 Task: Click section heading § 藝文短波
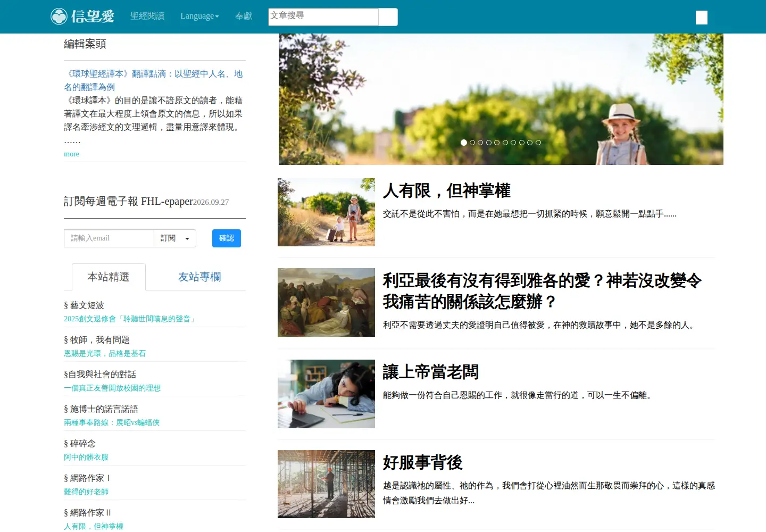click(84, 305)
